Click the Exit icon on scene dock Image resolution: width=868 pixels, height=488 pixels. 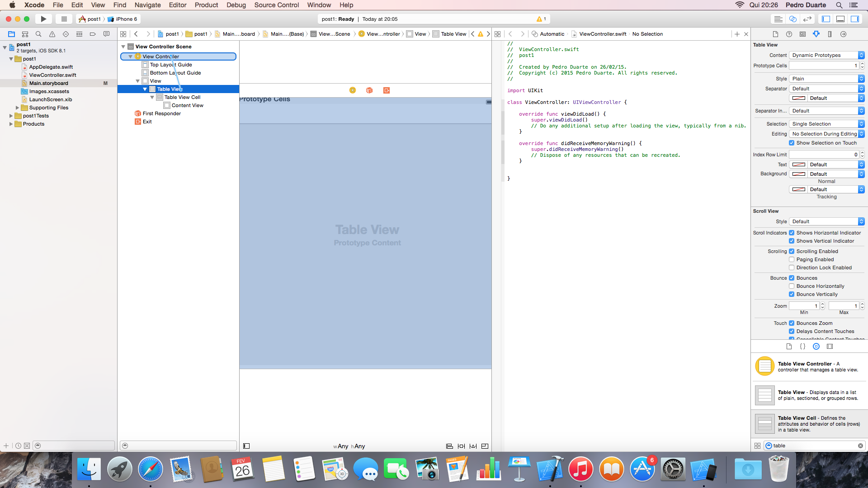tap(386, 90)
